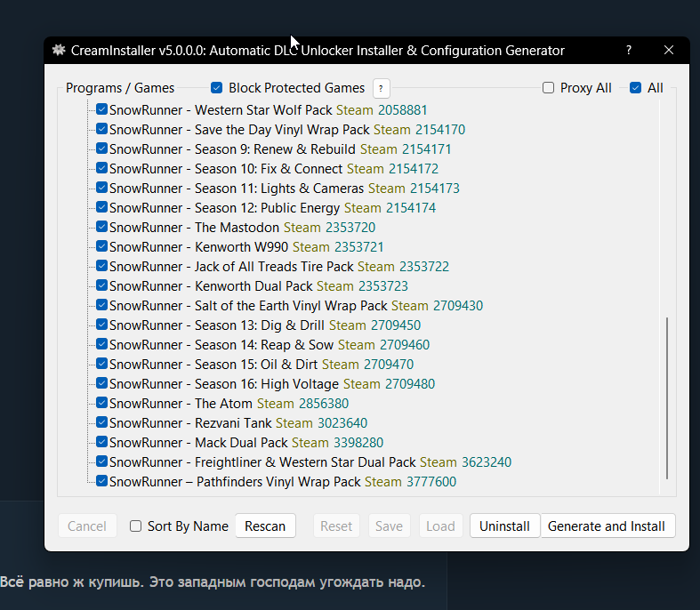Click the vertical scrollbar thumb in games list
Viewport: 700px width, 610px height.
(x=667, y=398)
